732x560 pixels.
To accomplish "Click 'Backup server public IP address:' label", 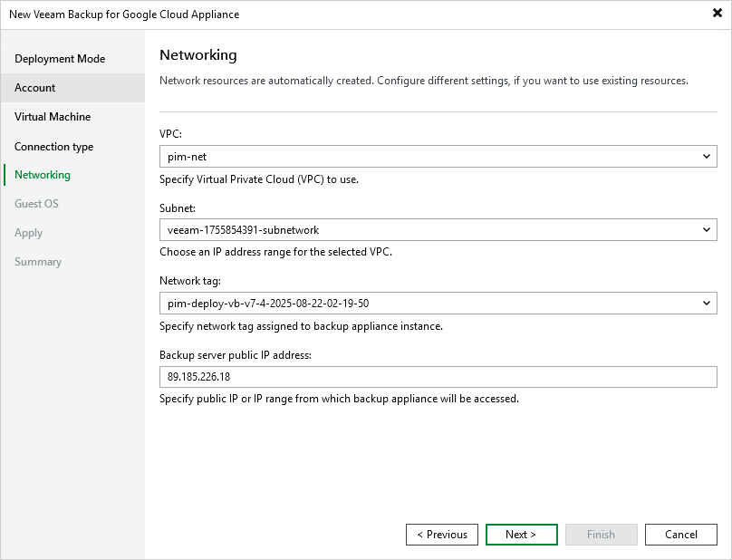I will coord(236,355).
